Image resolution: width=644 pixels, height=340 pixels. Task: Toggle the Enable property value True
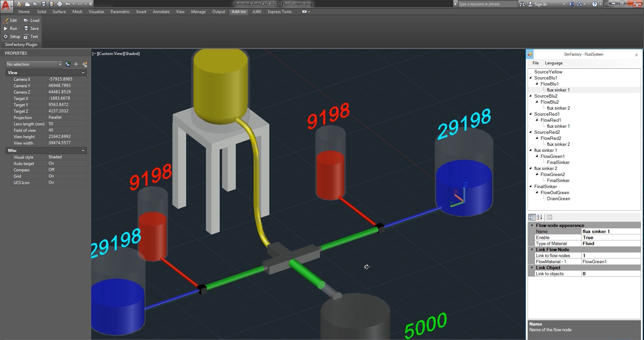pos(610,237)
